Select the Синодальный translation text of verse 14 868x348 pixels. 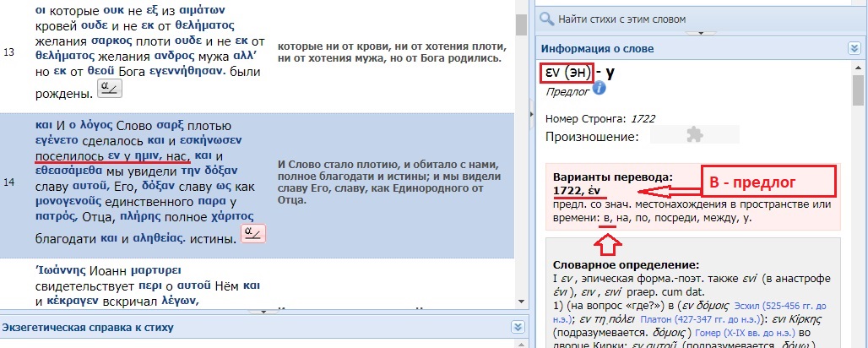coord(393,178)
